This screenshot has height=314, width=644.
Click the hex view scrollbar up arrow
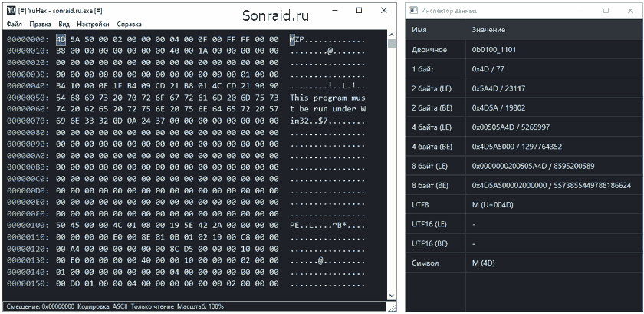392,35
